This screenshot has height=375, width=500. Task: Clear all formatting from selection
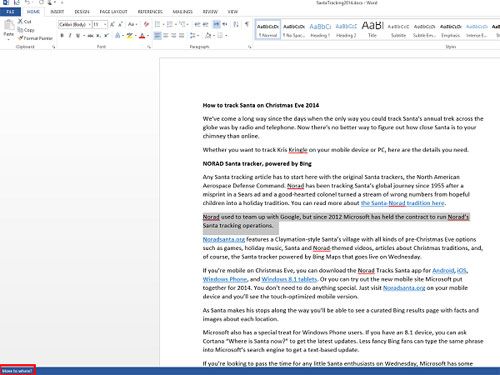[146, 24]
